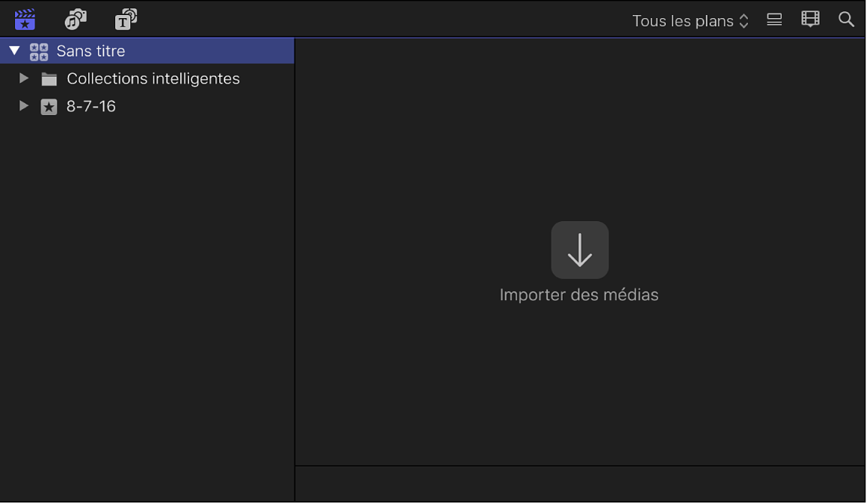Open the Libraries sidebar clapperboard icon
The height and width of the screenshot is (504, 867).
(x=24, y=19)
